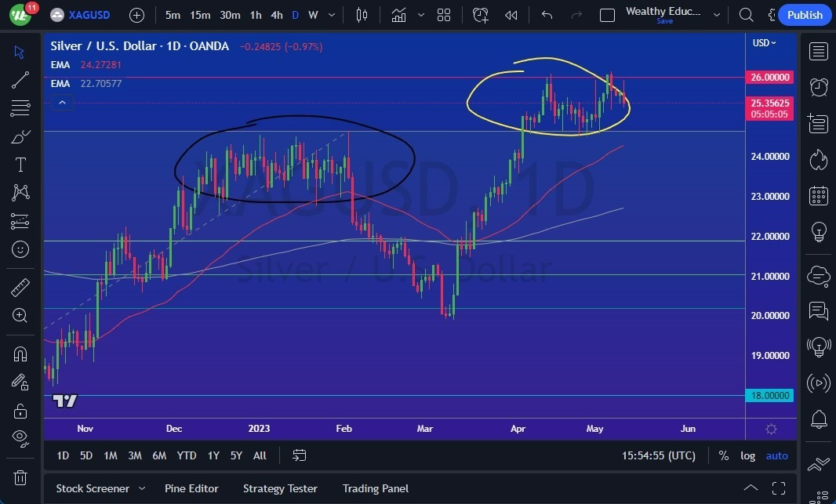Screen dimensions: 836x504
Task: Open prediction and measurement tools
Action: tap(20, 220)
